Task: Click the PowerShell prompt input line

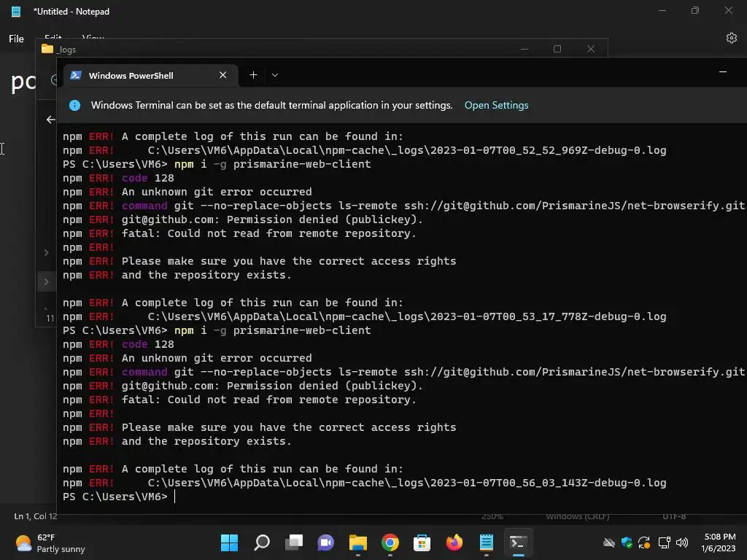Action: (119, 497)
